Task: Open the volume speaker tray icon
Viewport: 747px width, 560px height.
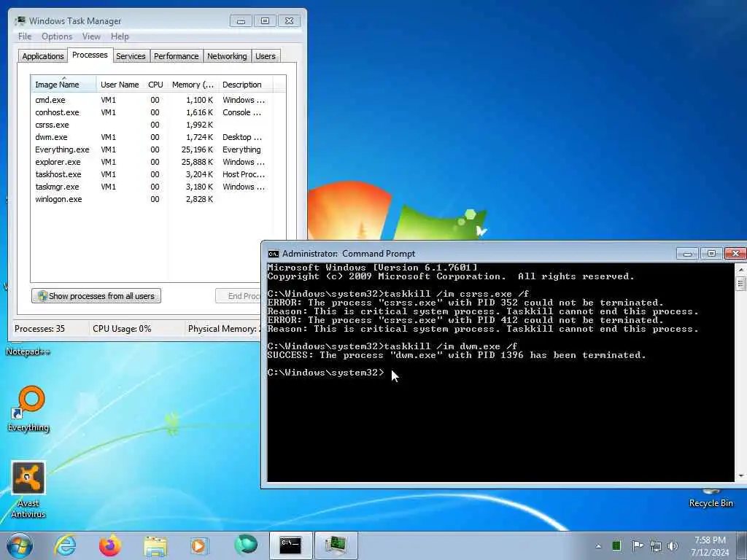Action: click(x=673, y=546)
